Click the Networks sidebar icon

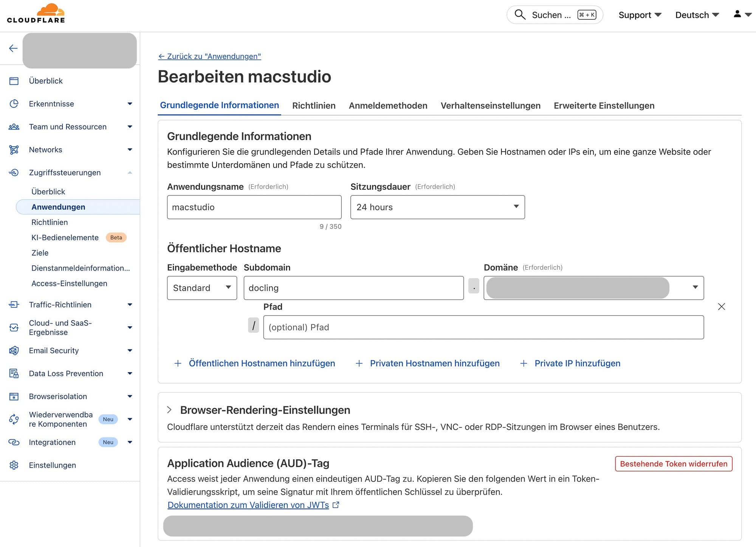point(14,150)
